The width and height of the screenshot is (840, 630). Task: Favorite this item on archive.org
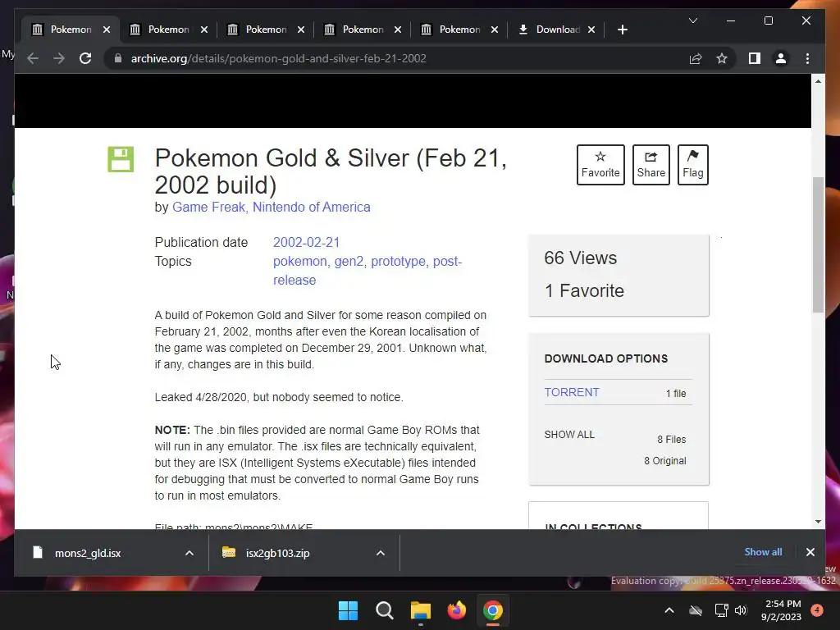click(x=600, y=164)
